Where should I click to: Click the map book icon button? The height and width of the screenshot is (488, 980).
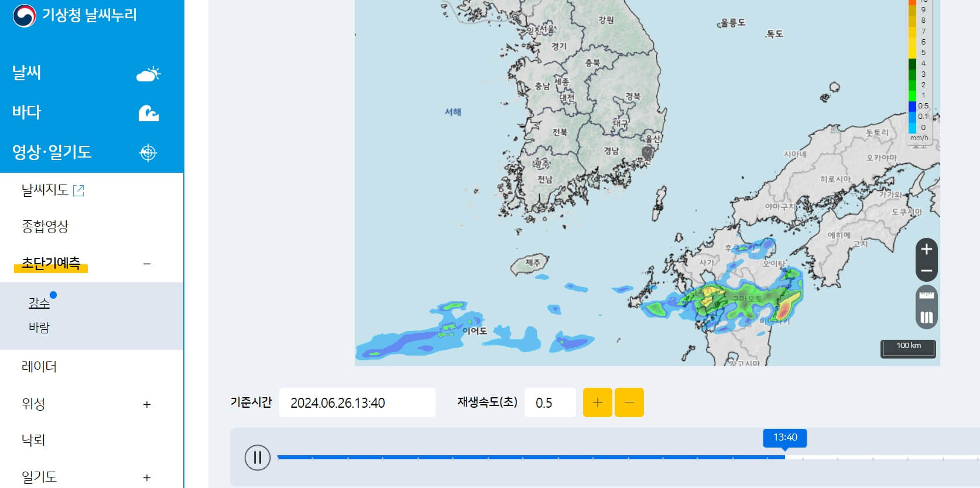927,318
